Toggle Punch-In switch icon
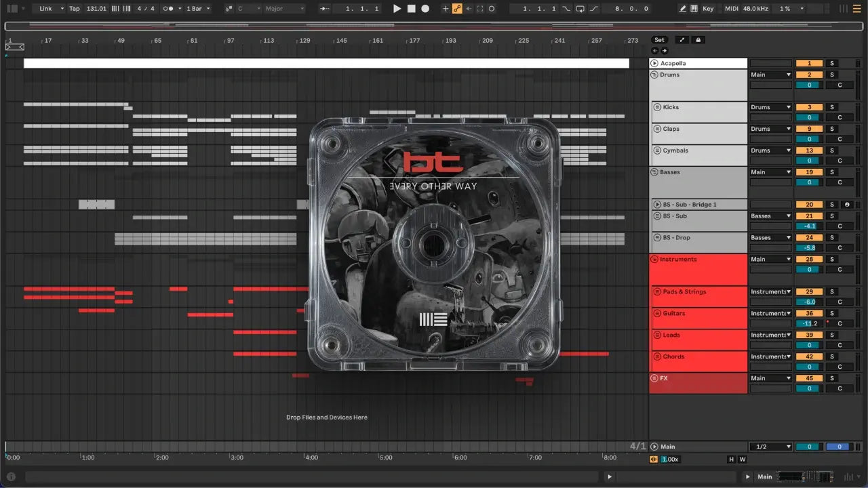This screenshot has height=488, width=868. pos(567,9)
